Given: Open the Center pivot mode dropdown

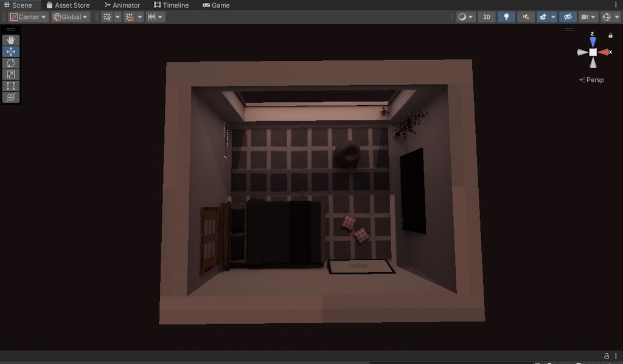Looking at the screenshot, I should coord(27,16).
